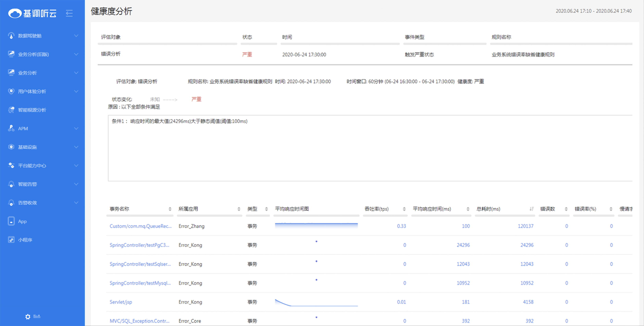The image size is (644, 326).
Task: Click the APM sidebar icon
Action: pos(11,128)
